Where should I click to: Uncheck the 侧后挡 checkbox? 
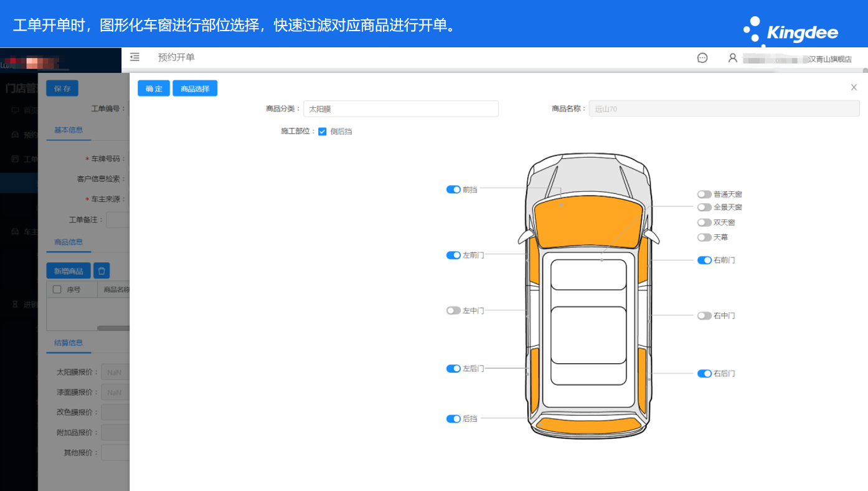tap(323, 131)
